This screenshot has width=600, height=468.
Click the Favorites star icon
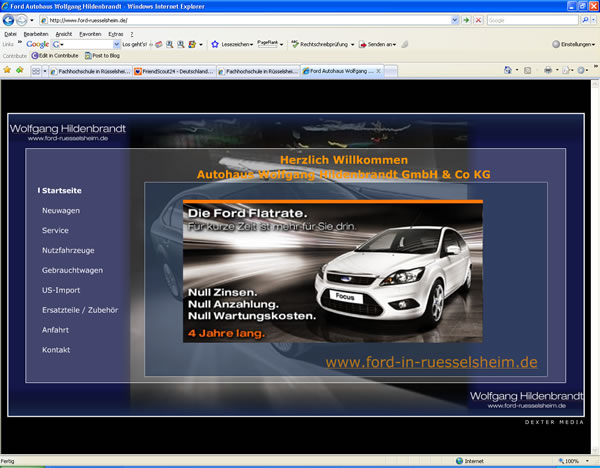point(7,71)
